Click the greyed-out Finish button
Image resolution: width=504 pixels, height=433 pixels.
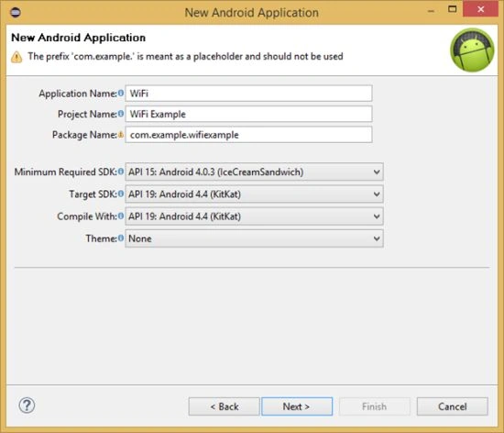375,406
